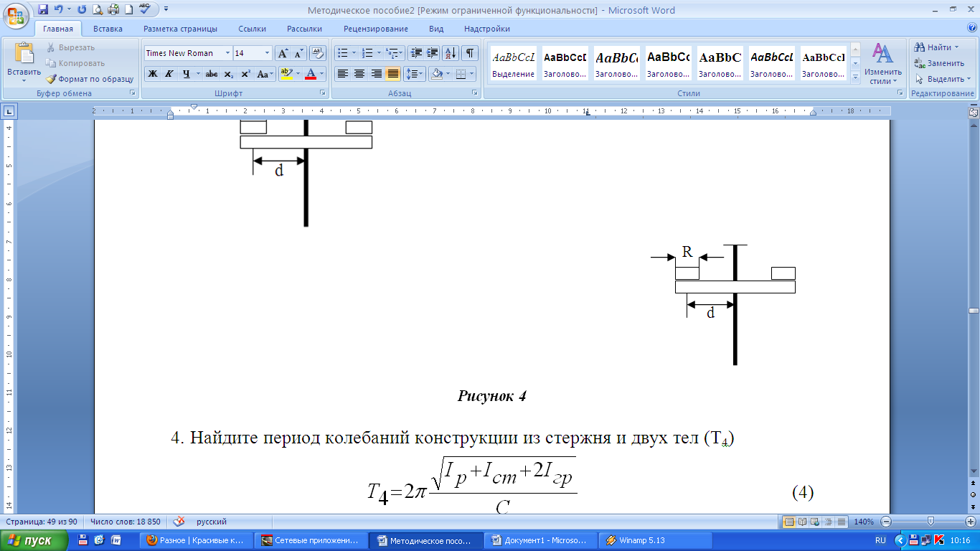Save the document from Quick Access toolbar

click(x=43, y=10)
